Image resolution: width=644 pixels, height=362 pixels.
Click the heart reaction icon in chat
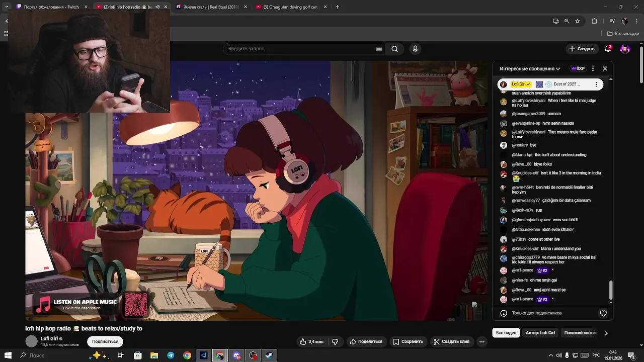[603, 313]
